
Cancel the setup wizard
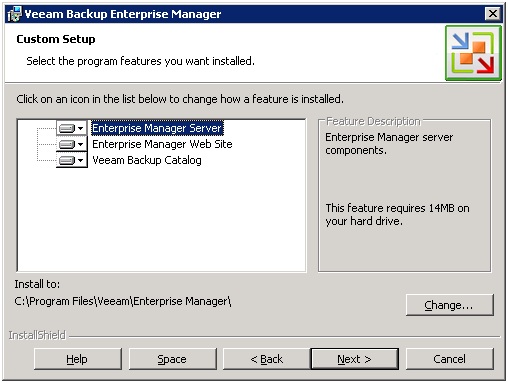(449, 359)
